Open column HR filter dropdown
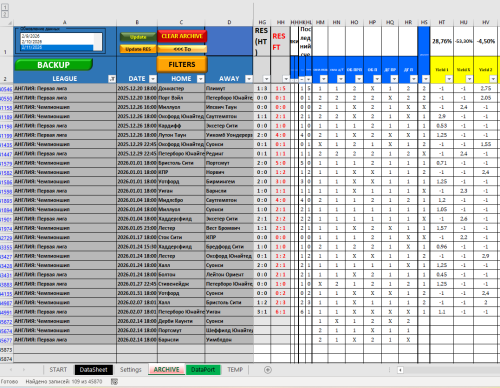Viewport: 500px width, 388px height. coord(413,79)
